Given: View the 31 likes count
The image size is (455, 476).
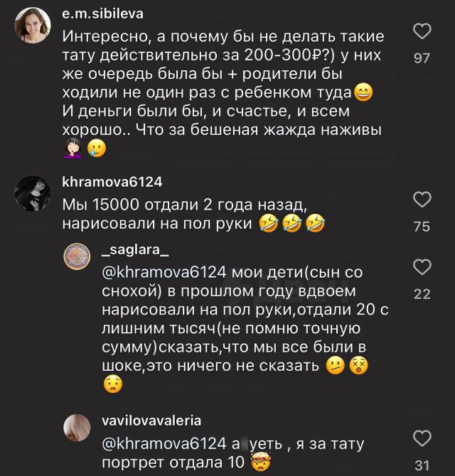Looking at the screenshot, I should [422, 465].
